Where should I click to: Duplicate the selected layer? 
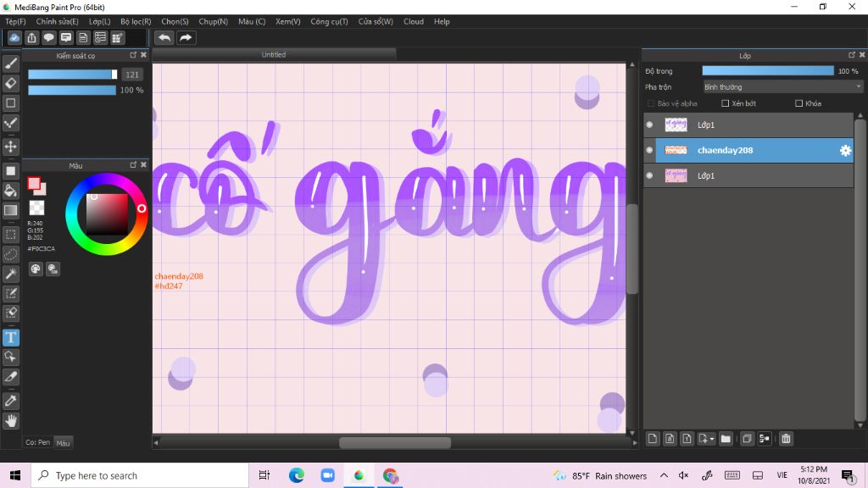pyautogui.click(x=747, y=439)
